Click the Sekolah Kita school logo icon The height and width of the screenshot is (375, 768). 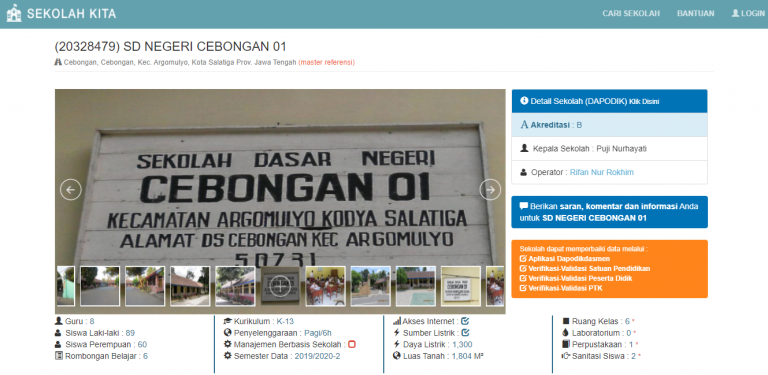(x=14, y=13)
